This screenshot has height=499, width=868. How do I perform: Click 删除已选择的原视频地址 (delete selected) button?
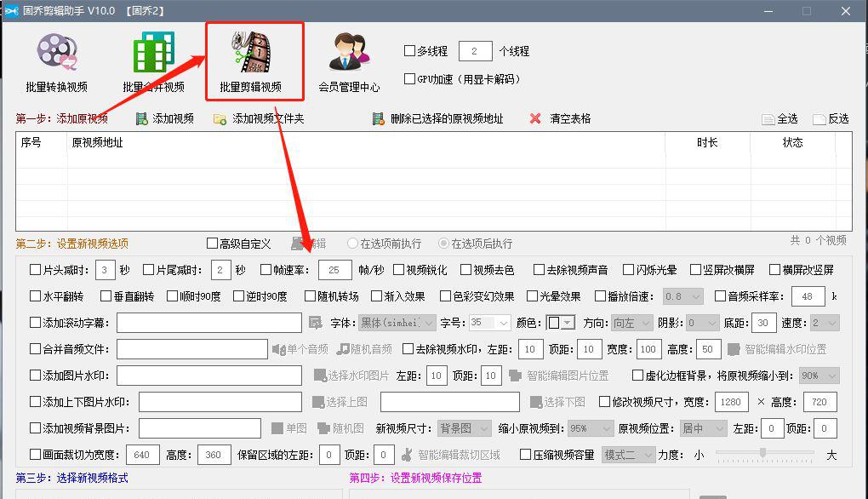[x=379, y=118]
